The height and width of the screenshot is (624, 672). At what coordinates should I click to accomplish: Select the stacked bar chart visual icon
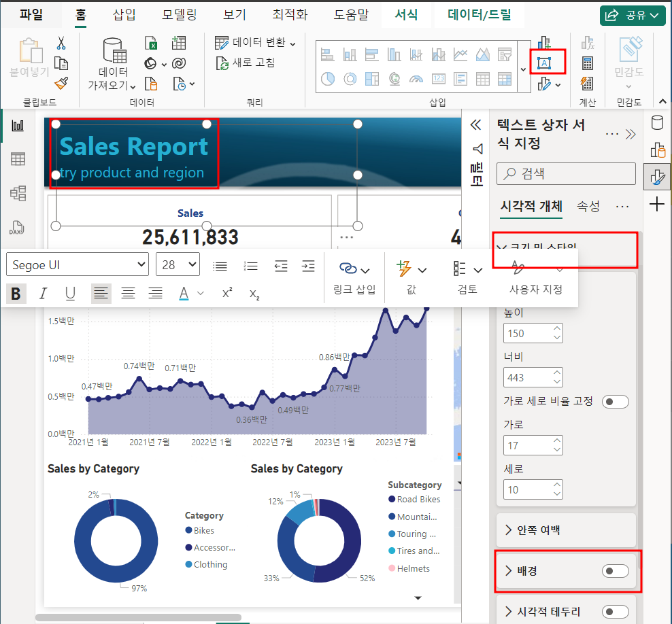coord(327,54)
